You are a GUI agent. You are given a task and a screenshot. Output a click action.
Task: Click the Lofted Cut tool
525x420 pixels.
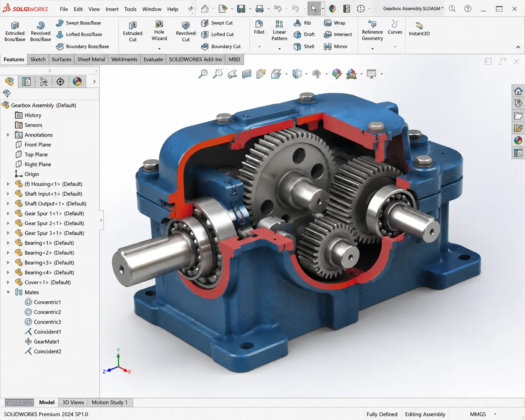point(217,34)
